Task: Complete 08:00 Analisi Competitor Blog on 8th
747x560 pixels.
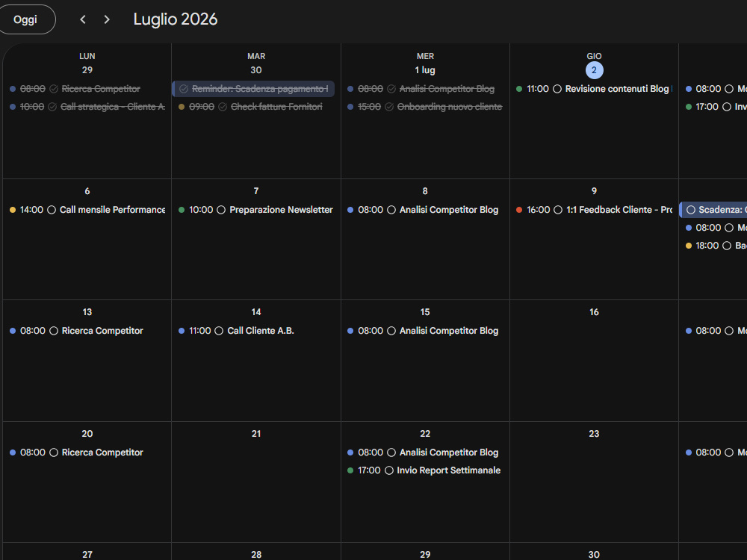Action: 391,210
